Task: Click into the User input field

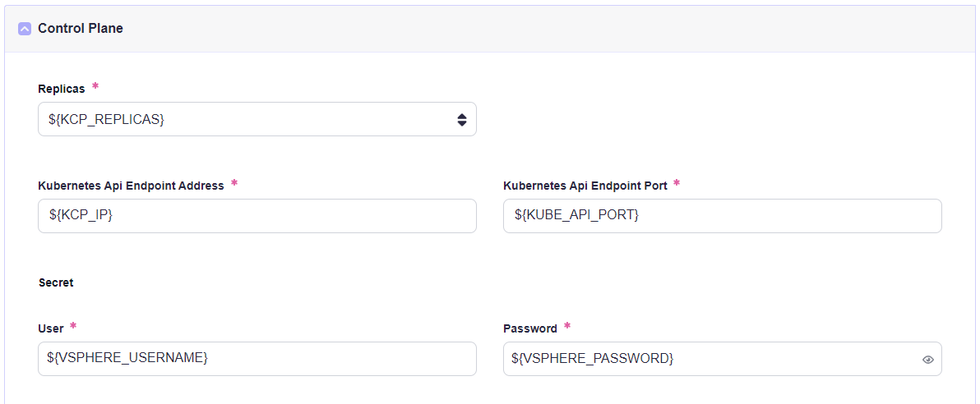Action: coord(257,359)
